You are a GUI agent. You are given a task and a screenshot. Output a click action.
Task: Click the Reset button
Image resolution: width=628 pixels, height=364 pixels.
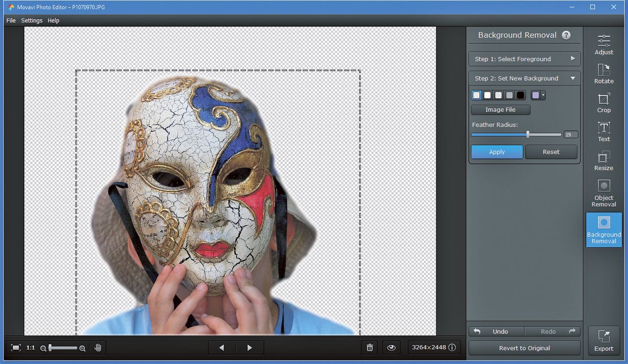coord(551,152)
